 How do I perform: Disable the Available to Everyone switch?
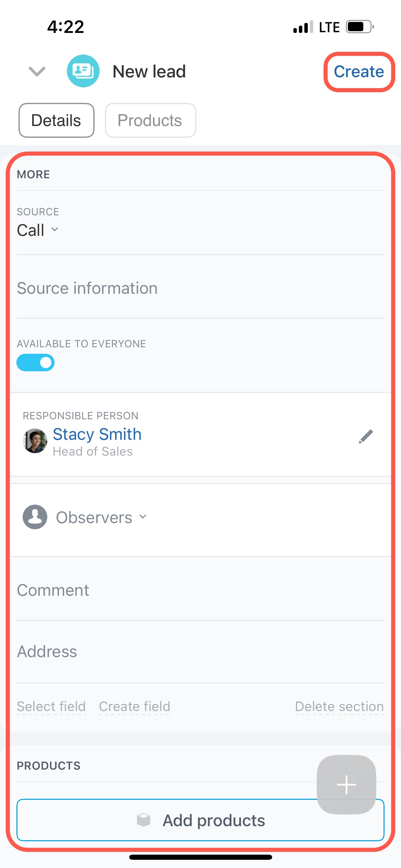tap(36, 362)
